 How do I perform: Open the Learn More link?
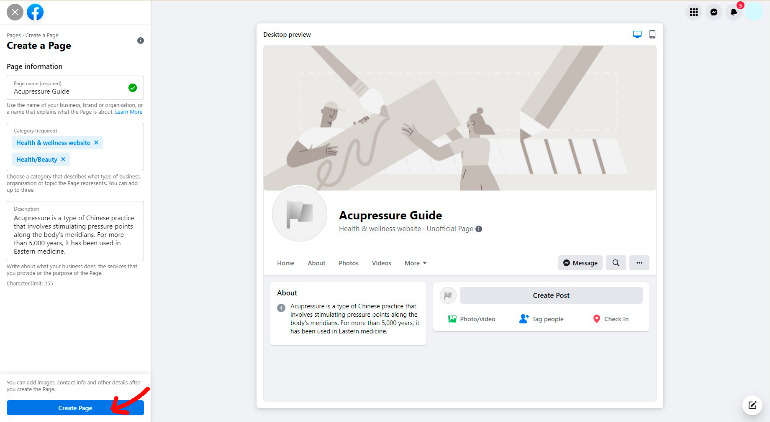(x=129, y=112)
